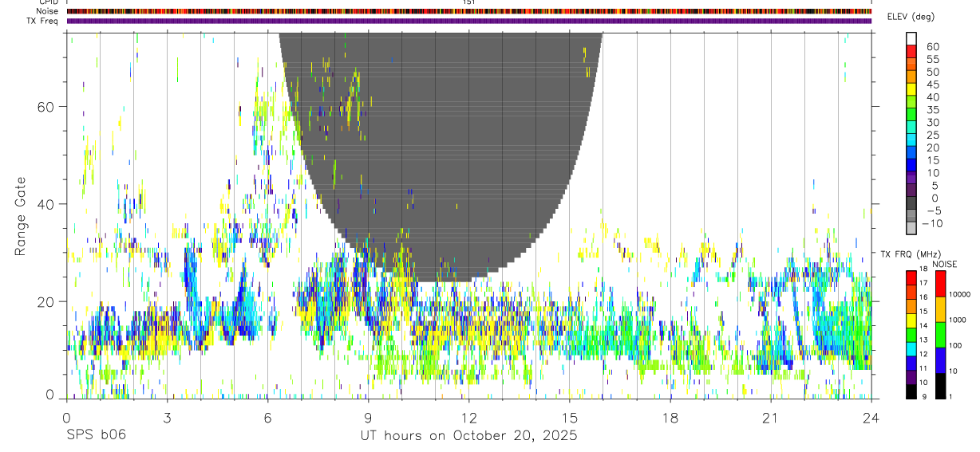Click the cyan ELEV swatch between 20 and 25
Viewport: 980px width, 452px height.
[911, 140]
